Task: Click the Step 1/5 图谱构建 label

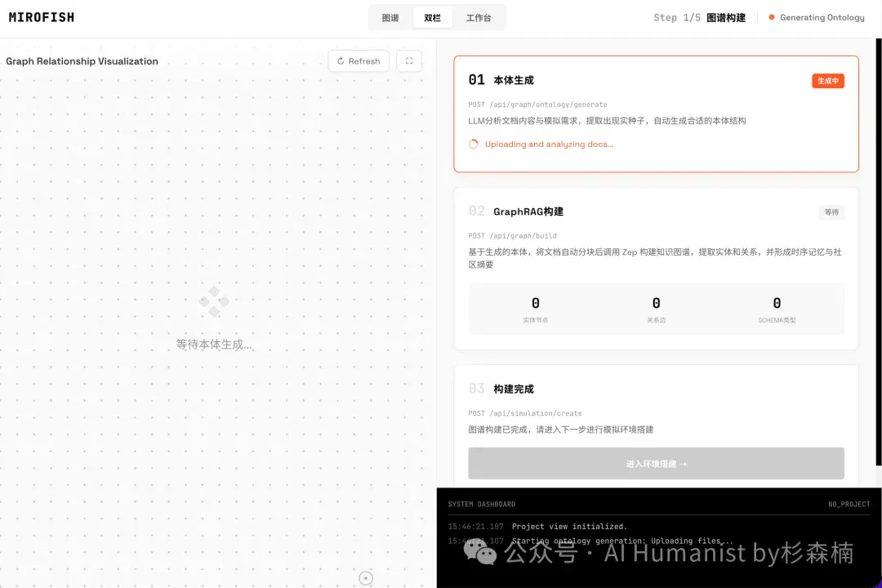Action: (699, 17)
